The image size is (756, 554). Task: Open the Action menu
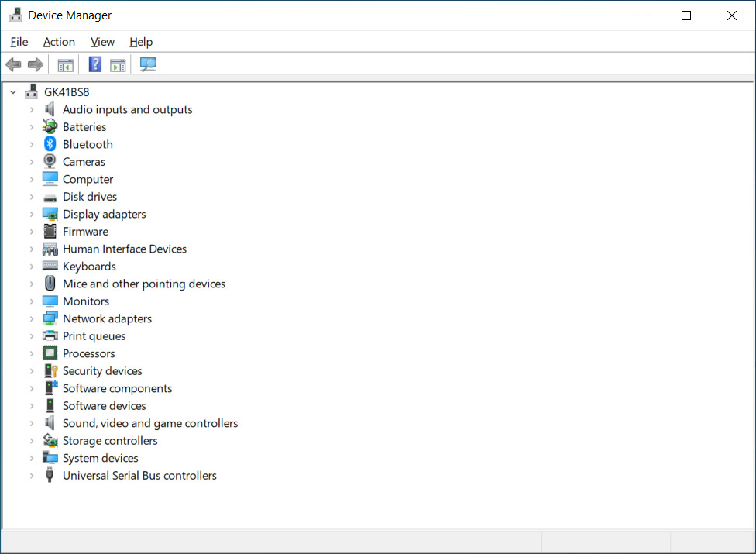tap(59, 42)
